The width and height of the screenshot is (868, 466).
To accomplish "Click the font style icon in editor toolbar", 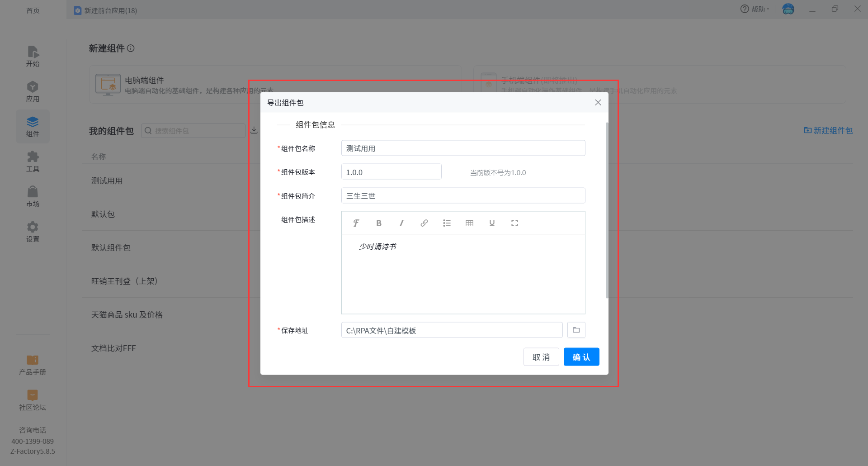I will 356,223.
